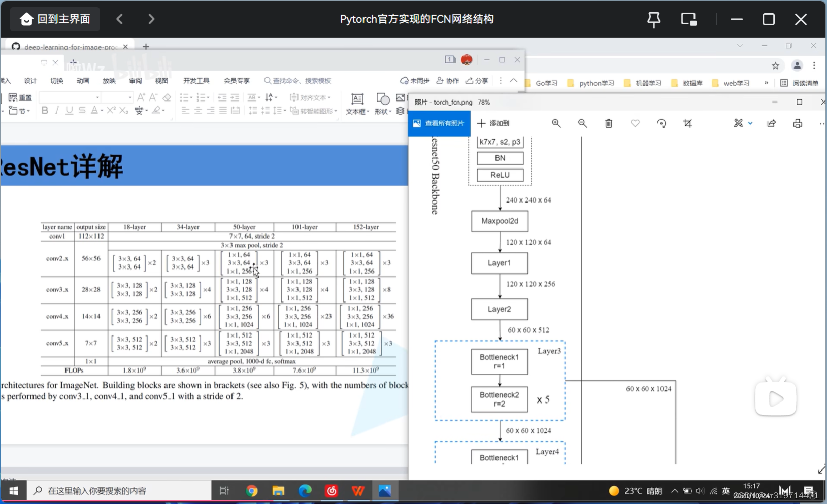Image resolution: width=827 pixels, height=504 pixels.
Task: Open the 对齐文本 dropdown
Action: (x=311, y=97)
